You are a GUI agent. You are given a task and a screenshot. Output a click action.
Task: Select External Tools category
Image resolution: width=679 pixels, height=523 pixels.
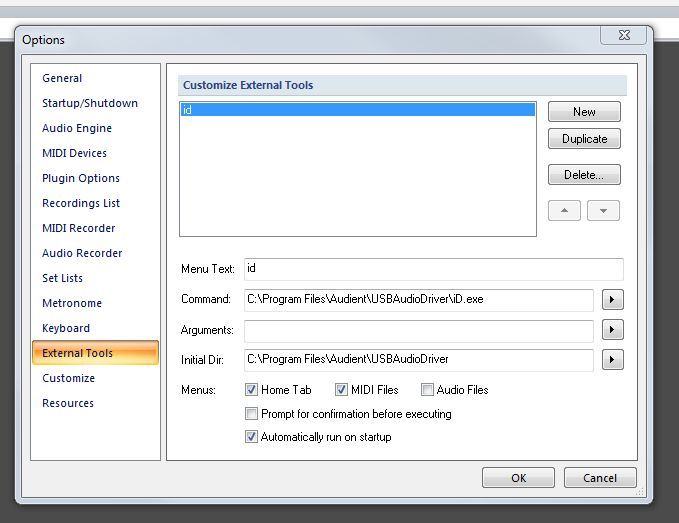[95, 353]
